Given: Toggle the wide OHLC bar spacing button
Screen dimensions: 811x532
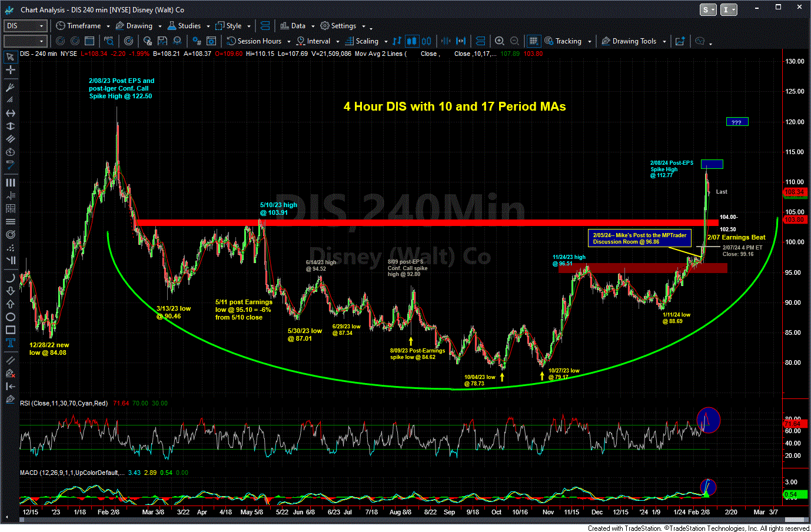Looking at the screenshot, I should pyautogui.click(x=461, y=41).
